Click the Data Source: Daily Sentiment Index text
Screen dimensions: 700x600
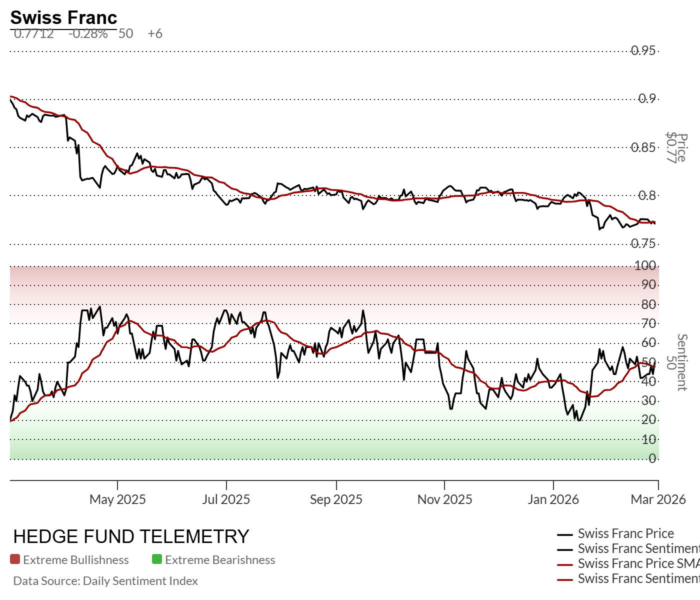pyautogui.click(x=105, y=581)
